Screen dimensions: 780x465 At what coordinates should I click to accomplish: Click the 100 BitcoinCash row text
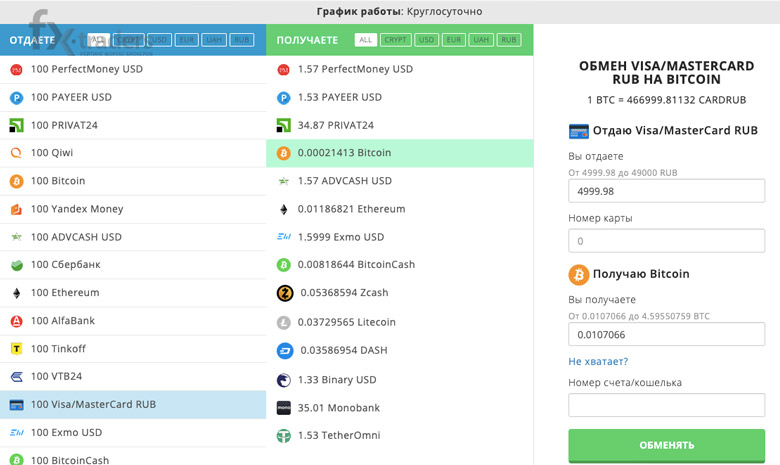70,460
